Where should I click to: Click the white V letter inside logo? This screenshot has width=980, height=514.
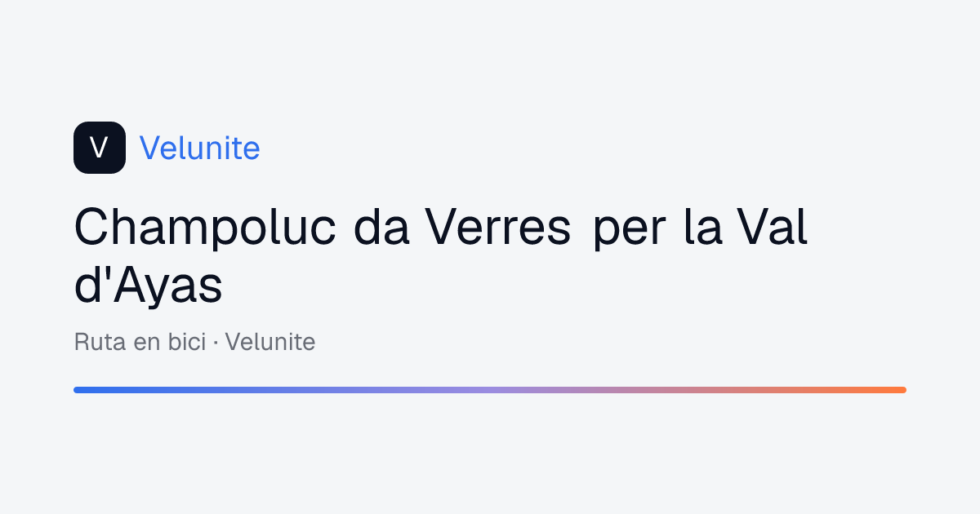(99, 148)
